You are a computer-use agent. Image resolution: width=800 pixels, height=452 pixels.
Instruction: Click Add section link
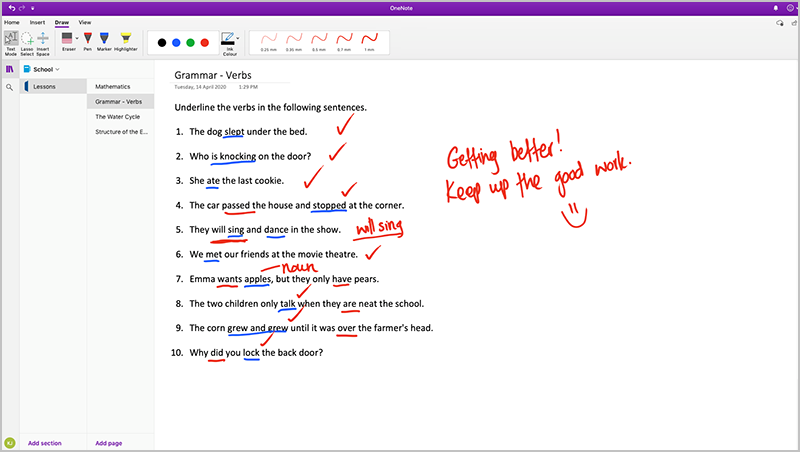coord(46,442)
